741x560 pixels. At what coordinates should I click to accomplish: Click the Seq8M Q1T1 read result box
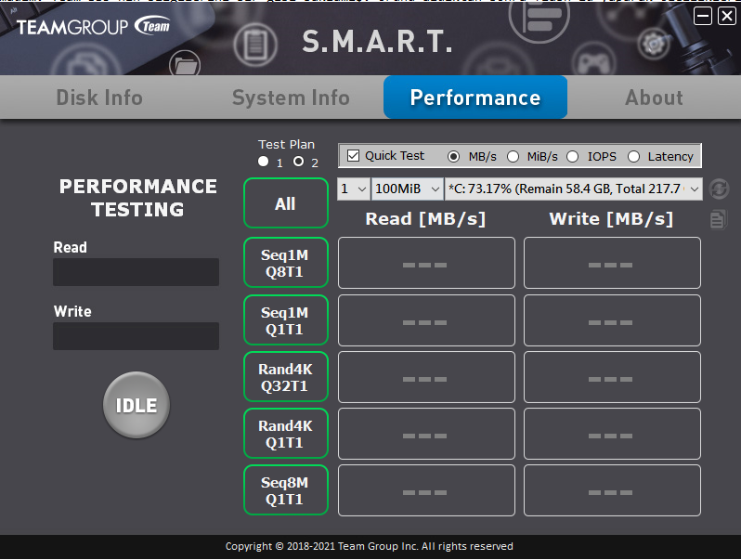point(426,491)
